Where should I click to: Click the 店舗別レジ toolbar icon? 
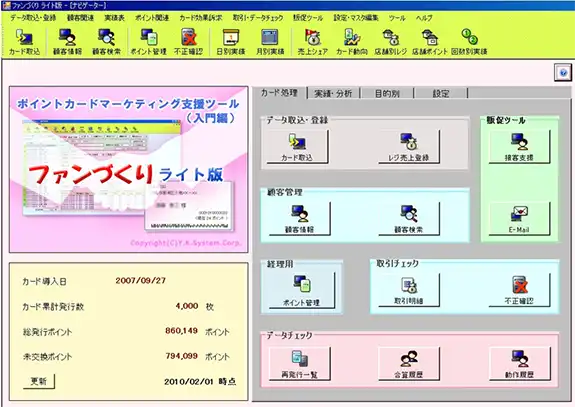[391, 42]
